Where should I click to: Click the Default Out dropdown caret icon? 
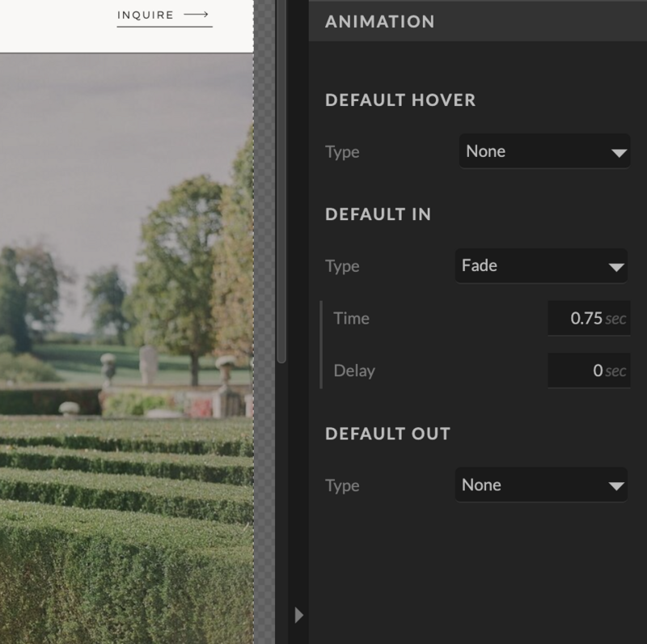click(616, 485)
